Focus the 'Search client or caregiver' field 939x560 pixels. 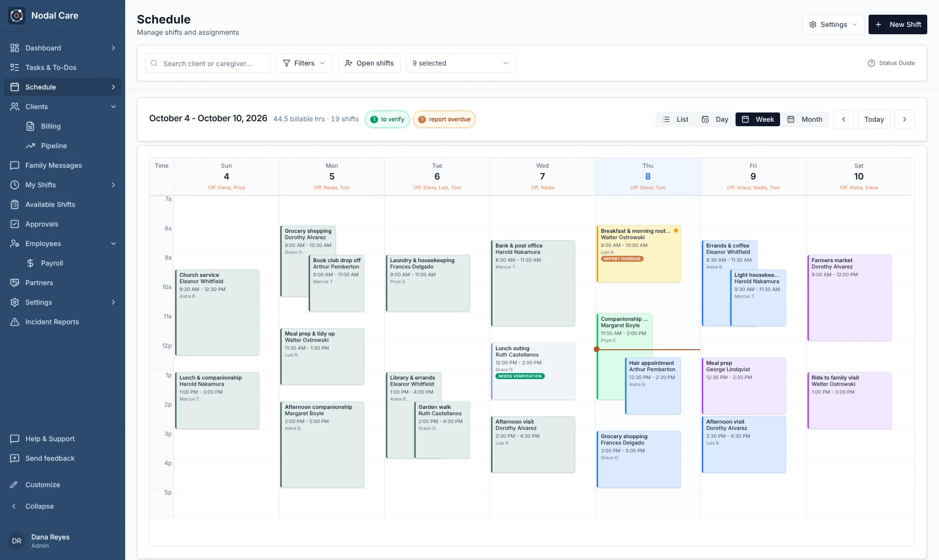tap(208, 63)
